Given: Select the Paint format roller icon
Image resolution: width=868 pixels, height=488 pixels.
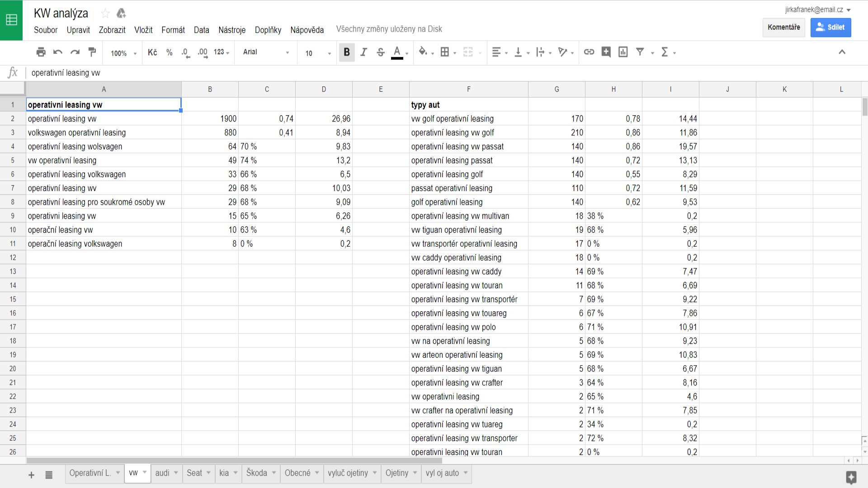Looking at the screenshot, I should click(92, 52).
